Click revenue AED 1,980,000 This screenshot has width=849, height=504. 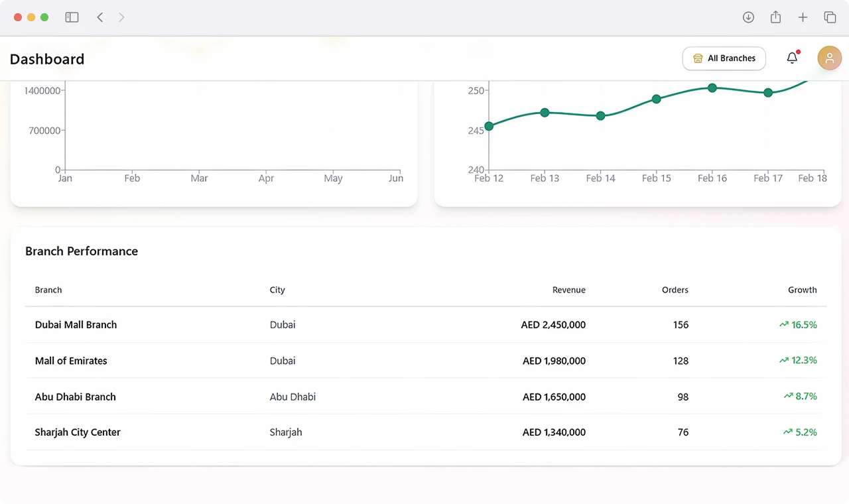click(554, 361)
